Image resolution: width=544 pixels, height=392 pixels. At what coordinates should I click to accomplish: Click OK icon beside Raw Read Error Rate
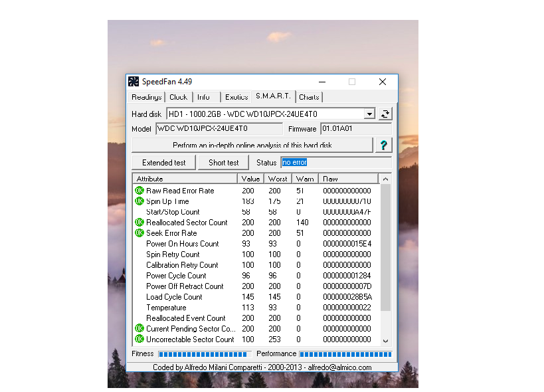tap(139, 191)
